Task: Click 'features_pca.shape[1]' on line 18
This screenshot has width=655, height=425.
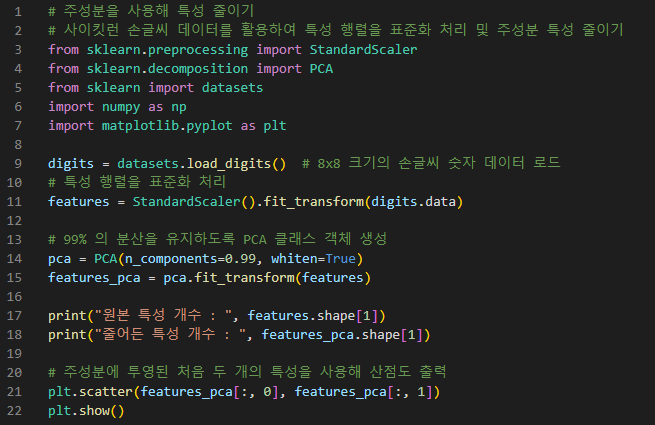Action: point(343,335)
